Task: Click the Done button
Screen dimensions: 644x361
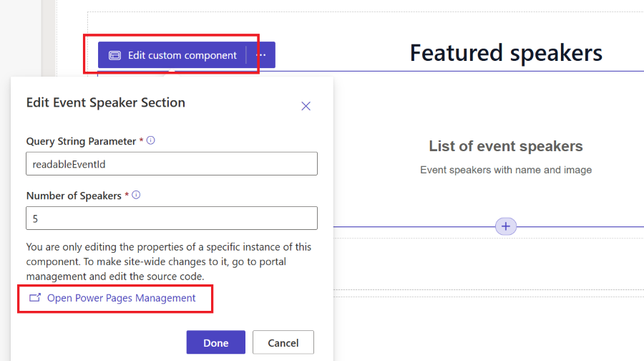Action: click(215, 342)
